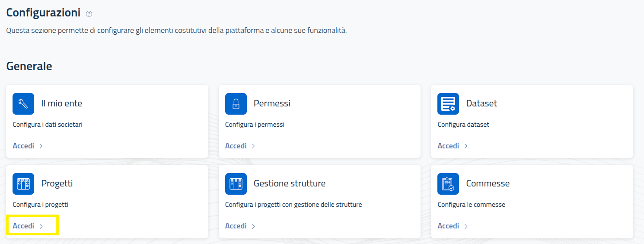Select the Gestione strutture card title
The height and width of the screenshot is (244, 644).
coord(290,183)
